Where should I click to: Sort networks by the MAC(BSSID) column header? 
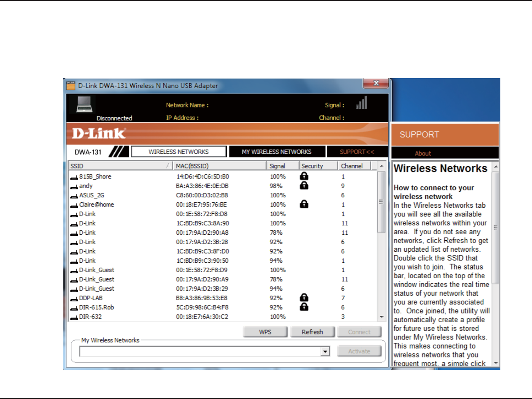point(219,166)
